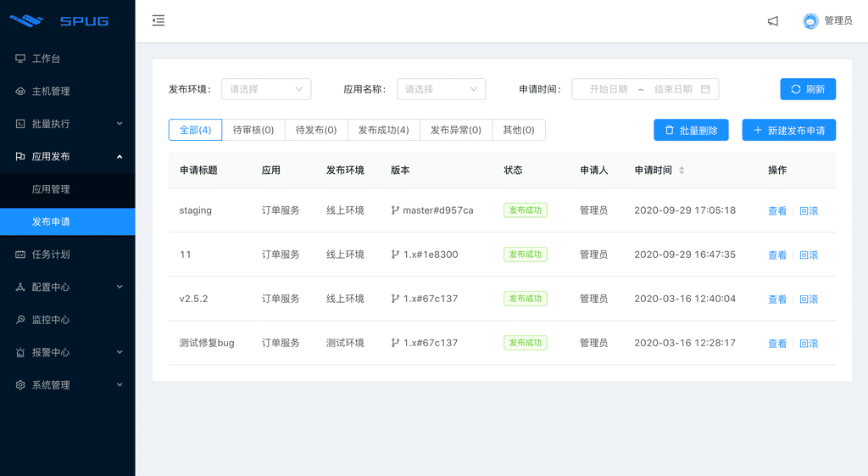The height and width of the screenshot is (476, 868).
Task: Open 主机管理 in the sidebar
Action: [51, 92]
